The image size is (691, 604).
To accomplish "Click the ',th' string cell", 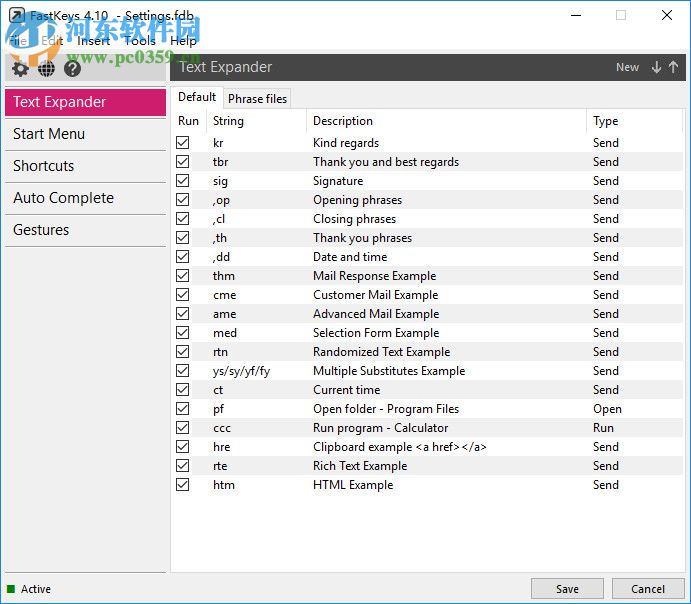I will 220,238.
